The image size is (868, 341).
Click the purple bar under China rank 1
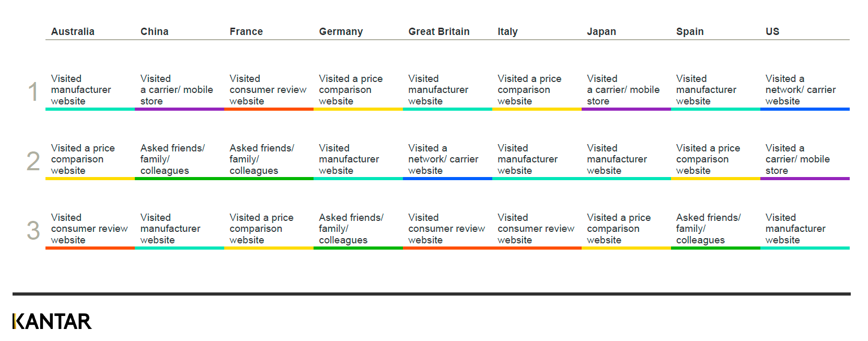(179, 109)
